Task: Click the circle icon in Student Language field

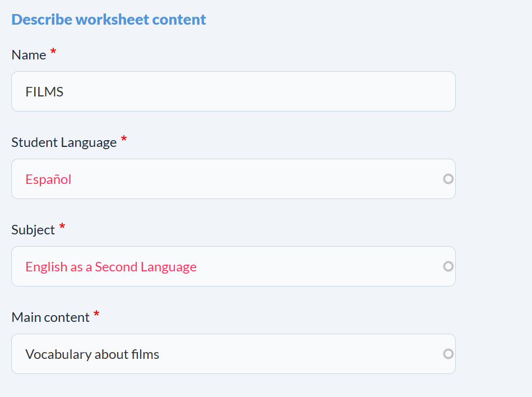Action: (x=448, y=179)
